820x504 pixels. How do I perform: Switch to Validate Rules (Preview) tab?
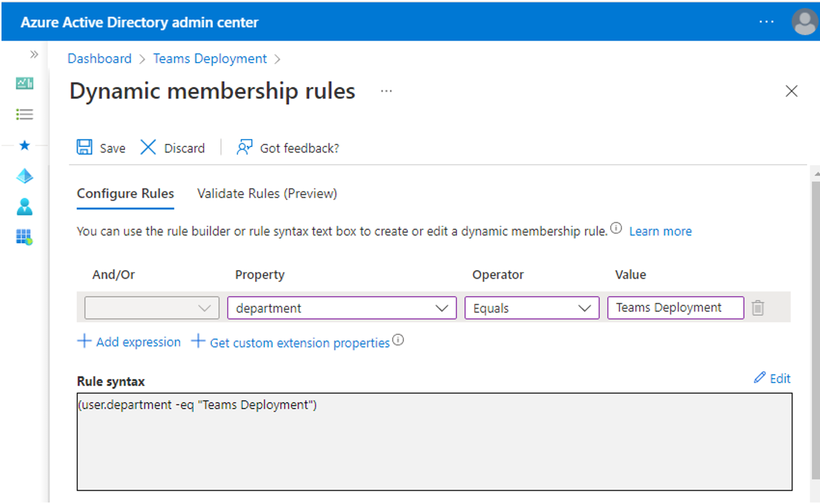coord(267,194)
